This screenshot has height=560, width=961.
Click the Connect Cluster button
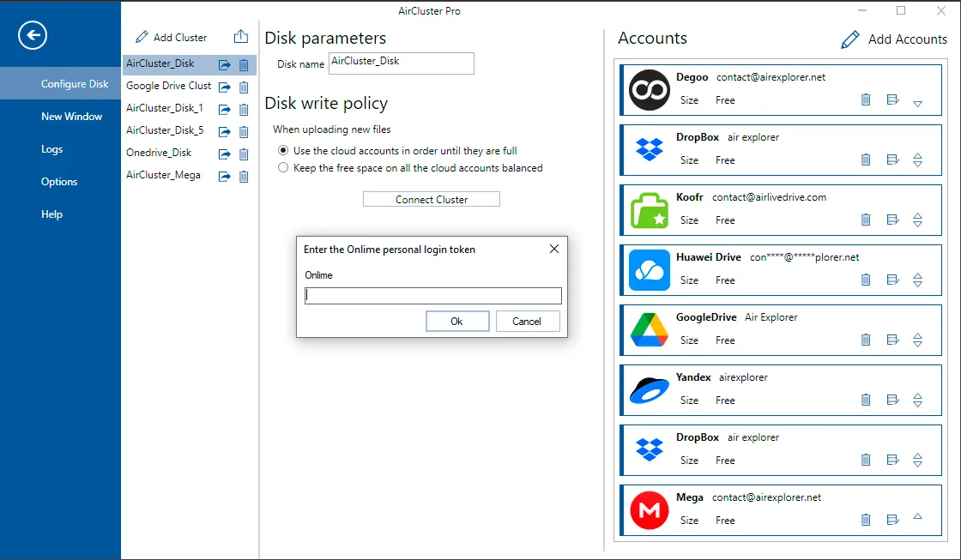[432, 199]
